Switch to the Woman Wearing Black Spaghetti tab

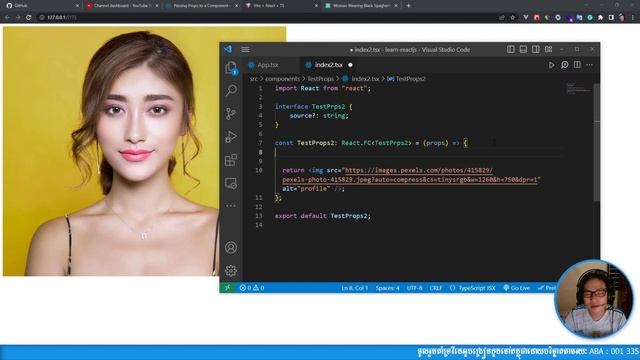(x=361, y=6)
